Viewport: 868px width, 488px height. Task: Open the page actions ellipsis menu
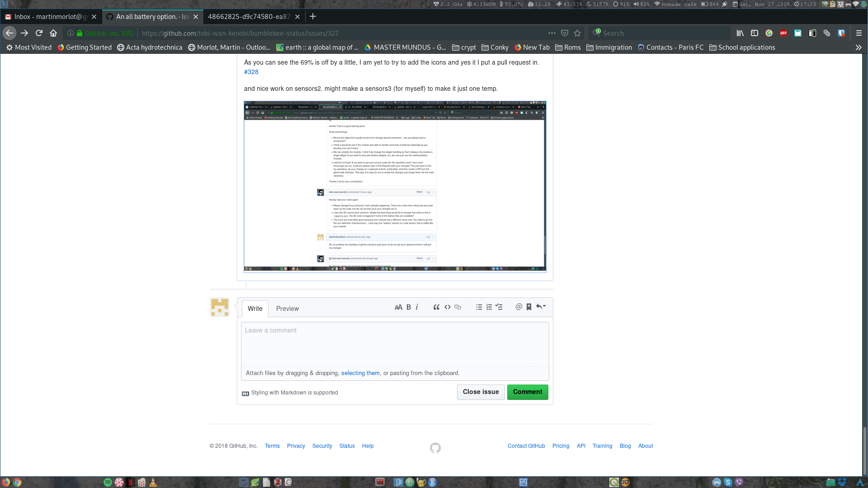[x=552, y=33]
